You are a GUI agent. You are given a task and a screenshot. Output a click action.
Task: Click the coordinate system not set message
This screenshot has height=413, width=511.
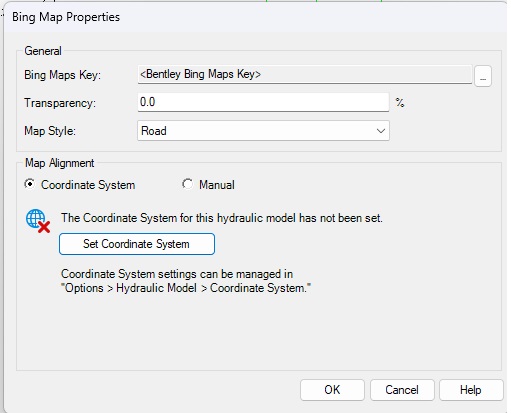pos(222,218)
